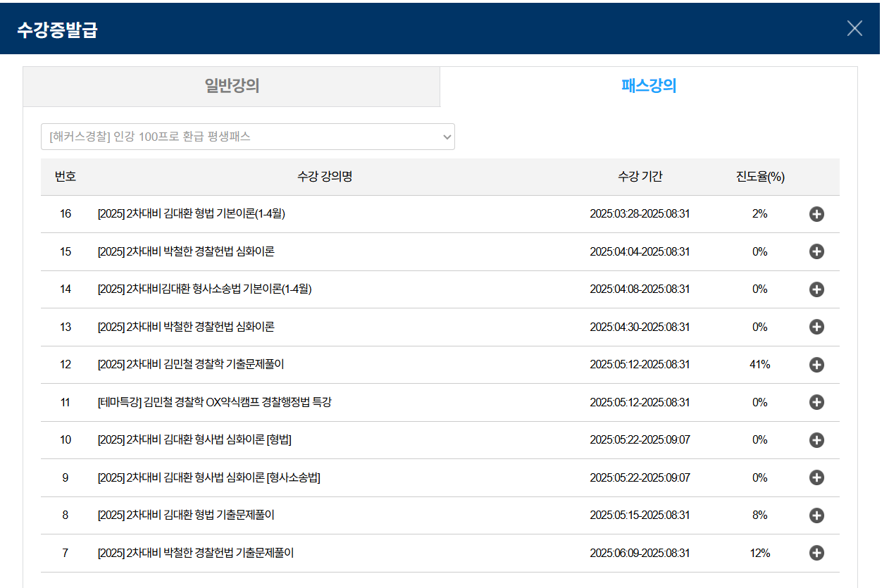Close the 수강증발급 dialog
889x588 pixels.
click(854, 28)
